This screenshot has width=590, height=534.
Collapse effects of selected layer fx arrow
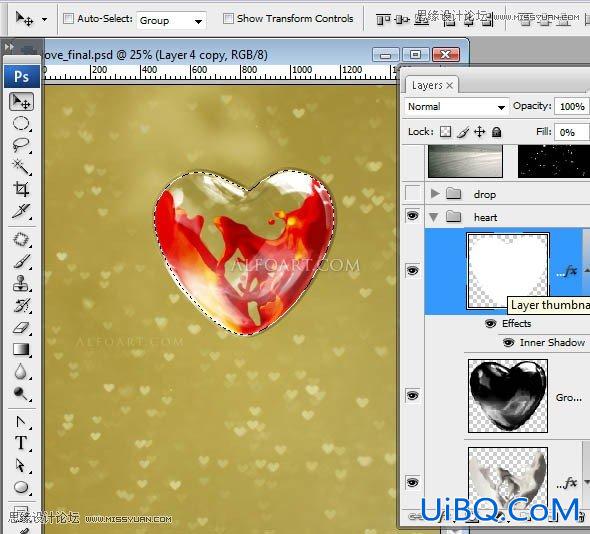(587, 270)
